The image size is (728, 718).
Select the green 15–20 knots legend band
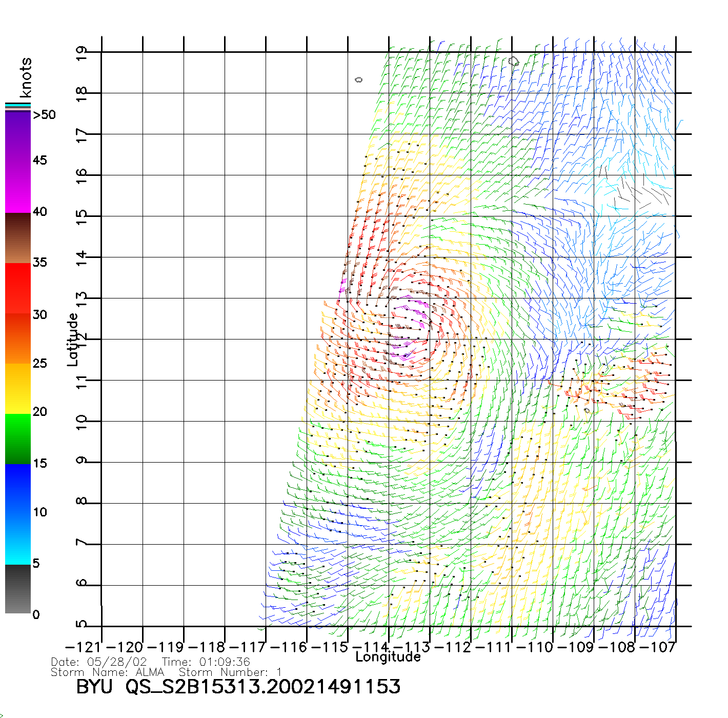click(x=18, y=438)
